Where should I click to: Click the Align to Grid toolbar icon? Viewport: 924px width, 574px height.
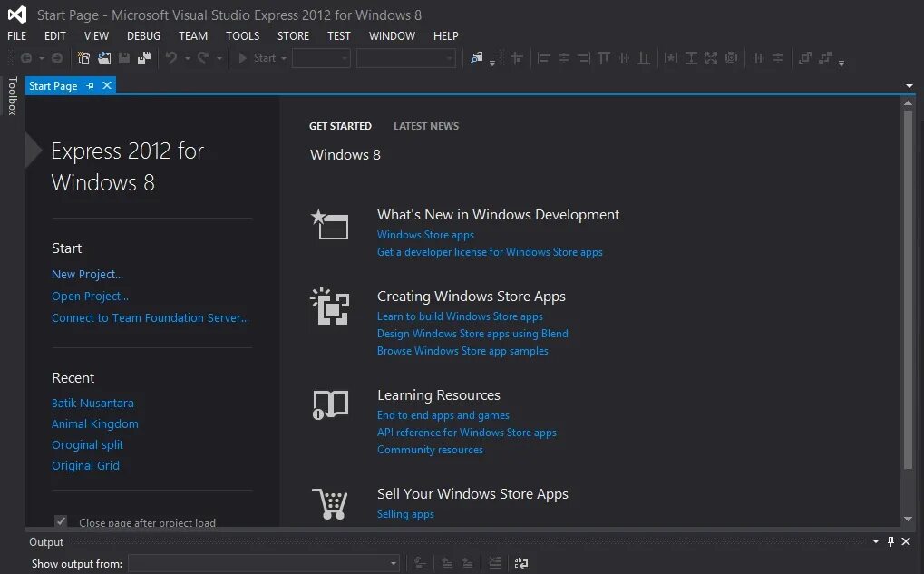click(517, 58)
